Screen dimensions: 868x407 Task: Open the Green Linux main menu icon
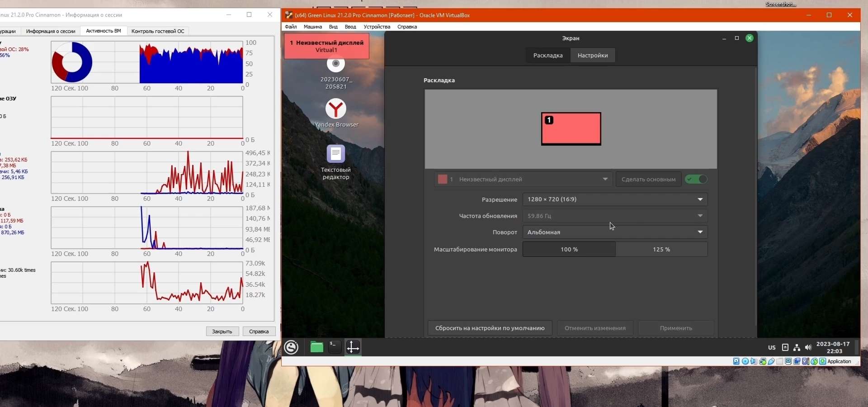[x=292, y=347]
